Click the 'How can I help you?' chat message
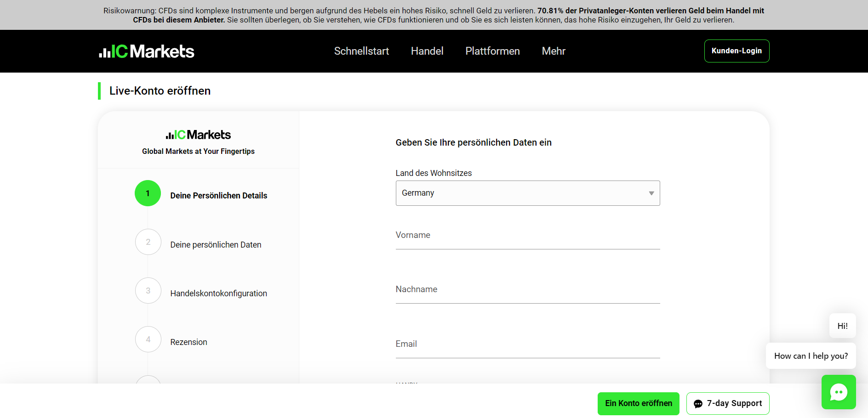The width and height of the screenshot is (868, 418). click(811, 356)
